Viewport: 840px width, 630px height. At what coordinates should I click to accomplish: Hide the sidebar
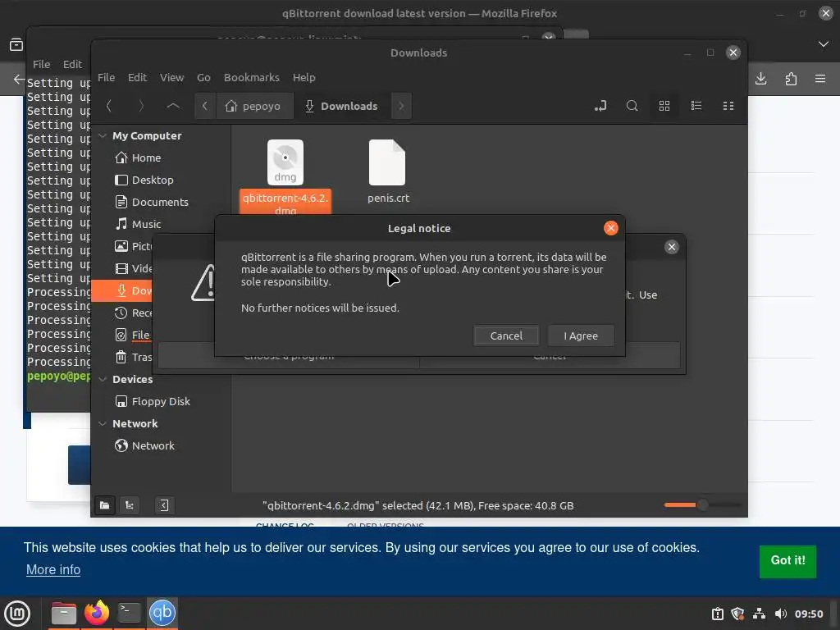pos(164,505)
